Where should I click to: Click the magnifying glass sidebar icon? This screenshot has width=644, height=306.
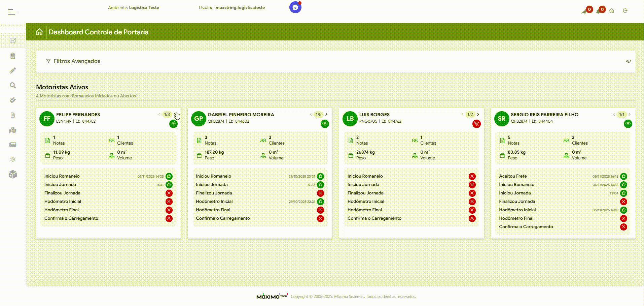(13, 85)
